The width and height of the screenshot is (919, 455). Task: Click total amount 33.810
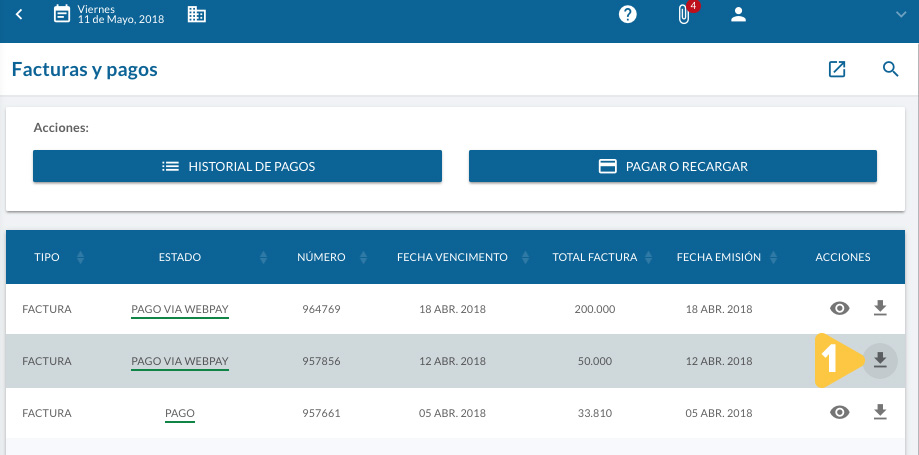coord(595,413)
